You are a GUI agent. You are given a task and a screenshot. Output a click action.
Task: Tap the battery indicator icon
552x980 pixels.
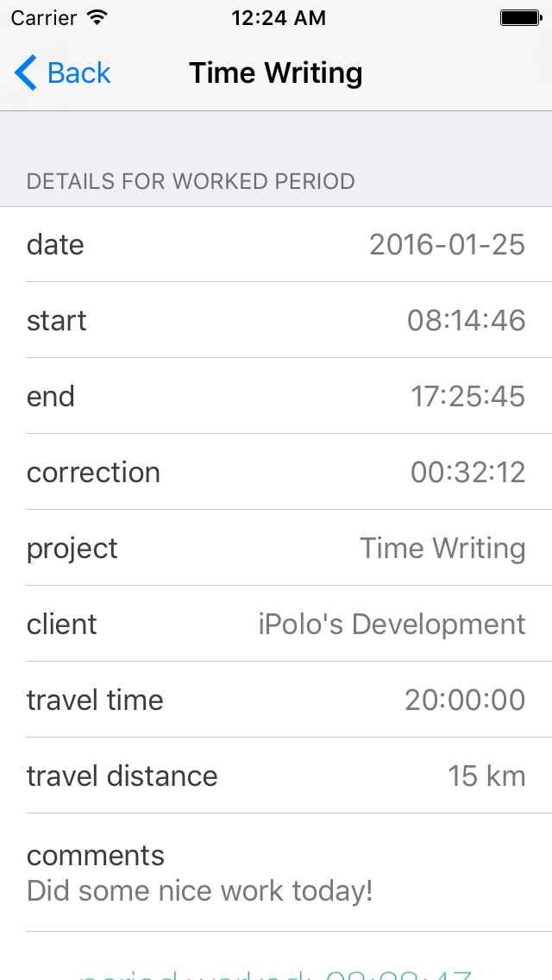[x=520, y=17]
